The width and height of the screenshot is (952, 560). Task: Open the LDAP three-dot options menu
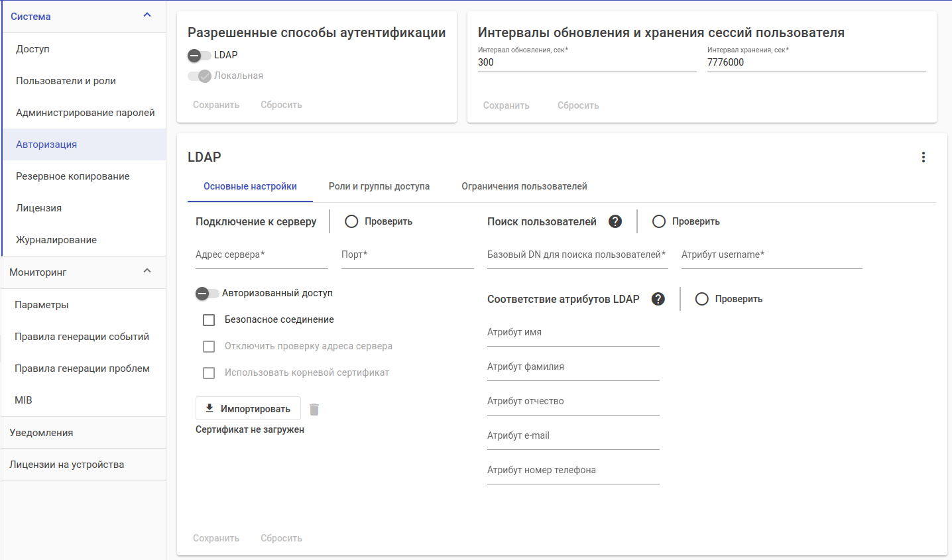point(923,157)
